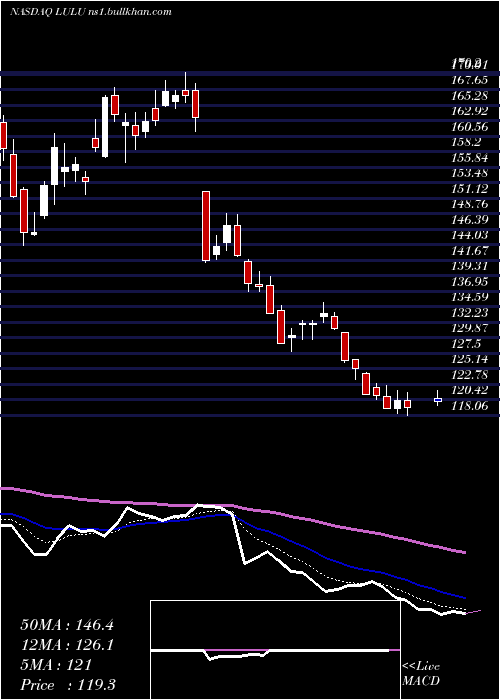The height and width of the screenshot is (700, 500).
Task: Click the 5MA : 121 readout
Action: tap(56, 665)
